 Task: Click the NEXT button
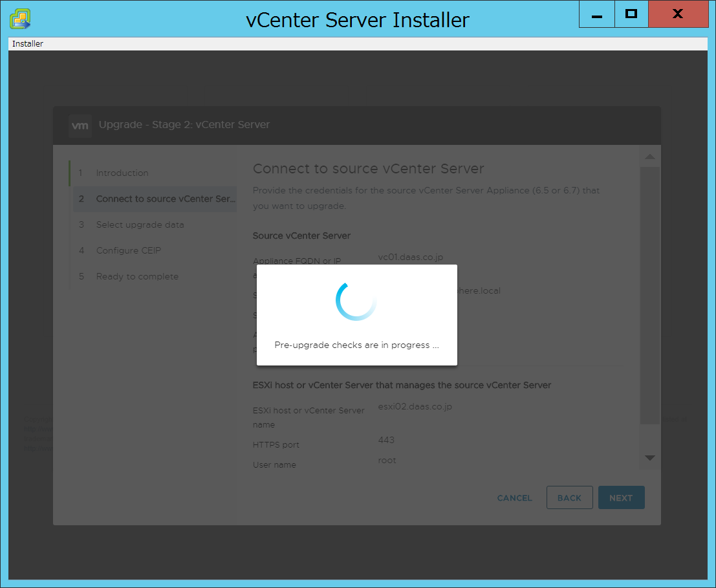point(621,497)
